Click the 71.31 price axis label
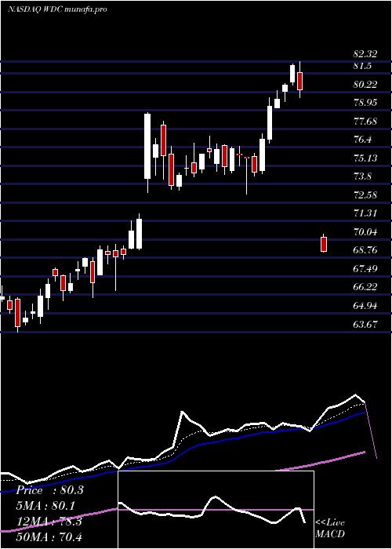This screenshot has height=549, width=392. point(365,213)
